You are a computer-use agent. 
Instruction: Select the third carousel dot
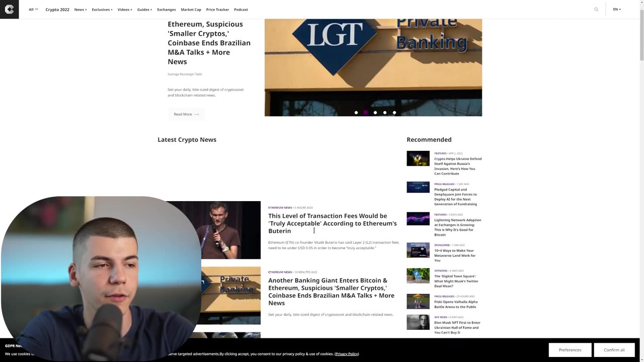(x=375, y=113)
